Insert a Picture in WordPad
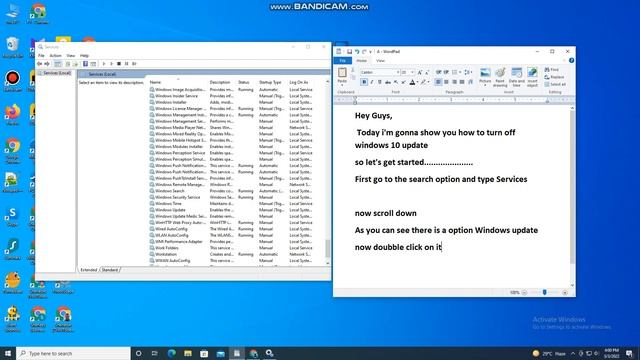The image size is (640, 360). [x=485, y=77]
